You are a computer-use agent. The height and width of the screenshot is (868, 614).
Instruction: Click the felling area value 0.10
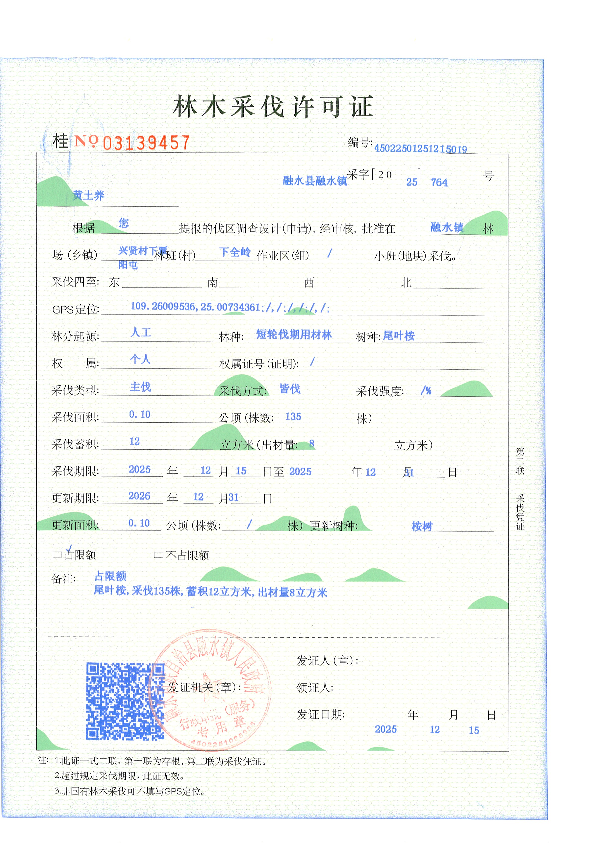(x=140, y=415)
